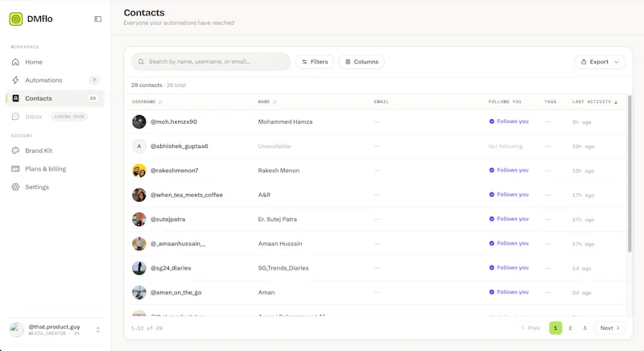The image size is (644, 351).
Task: Click the Contacts count badge 29
Action: (93, 98)
